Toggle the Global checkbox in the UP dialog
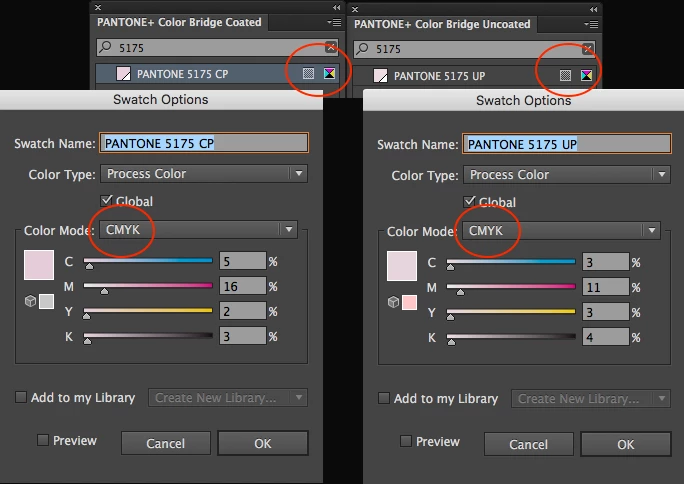Screen dimensions: 684x484 point(469,201)
